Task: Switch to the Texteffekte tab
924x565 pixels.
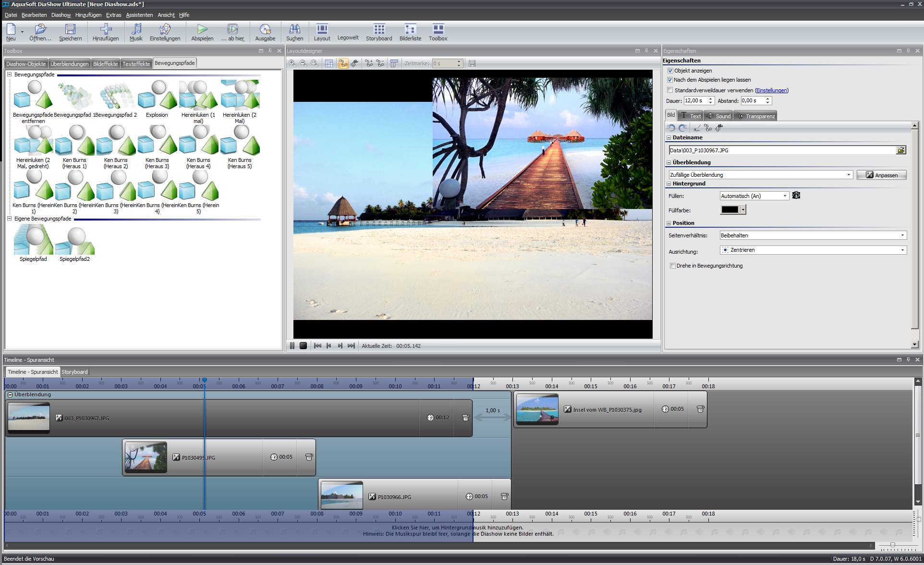Action: [136, 63]
